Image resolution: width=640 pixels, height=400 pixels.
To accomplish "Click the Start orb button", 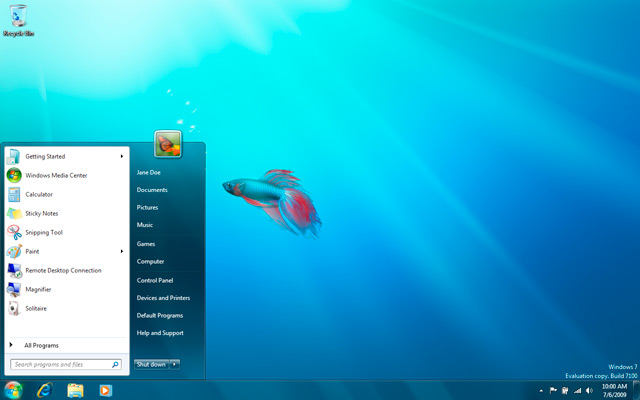I will pos(13,390).
